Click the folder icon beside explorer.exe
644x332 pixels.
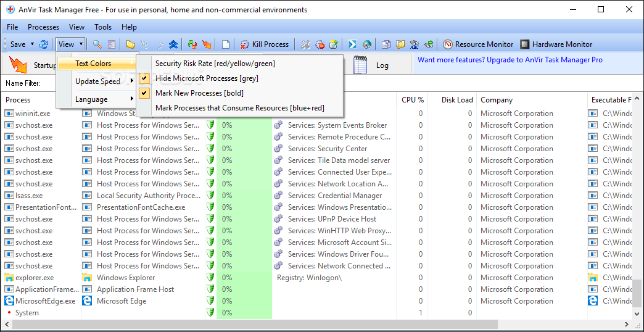pos(9,278)
